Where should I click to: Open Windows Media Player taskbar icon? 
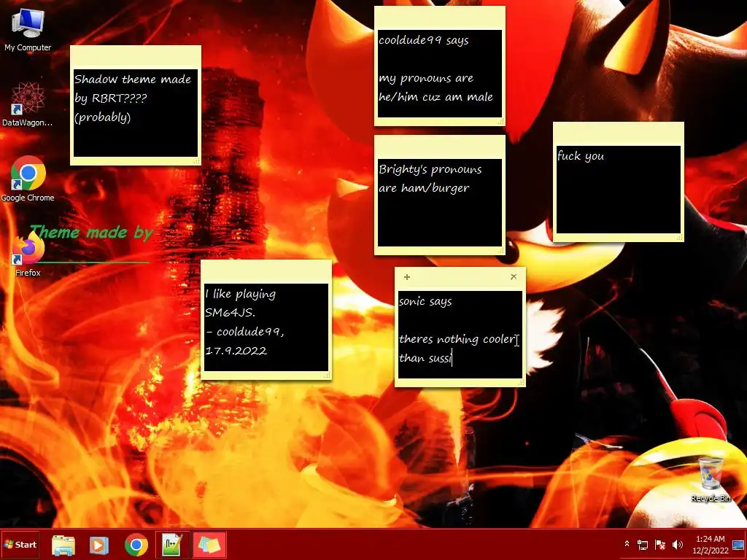click(x=99, y=545)
